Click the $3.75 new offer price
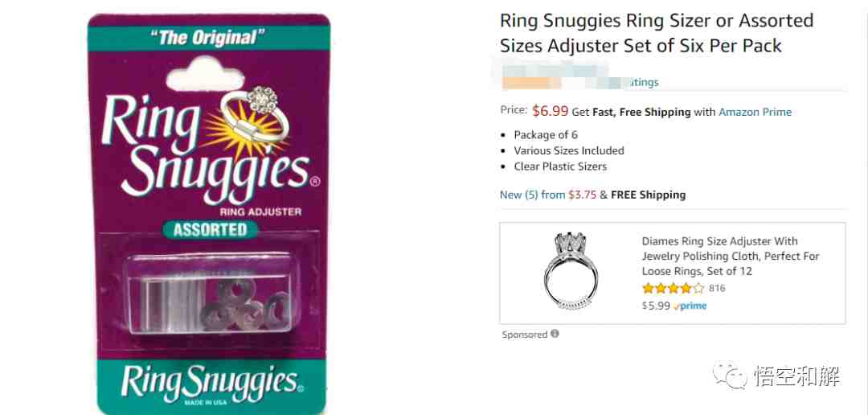868x415 pixels. pyautogui.click(x=583, y=195)
